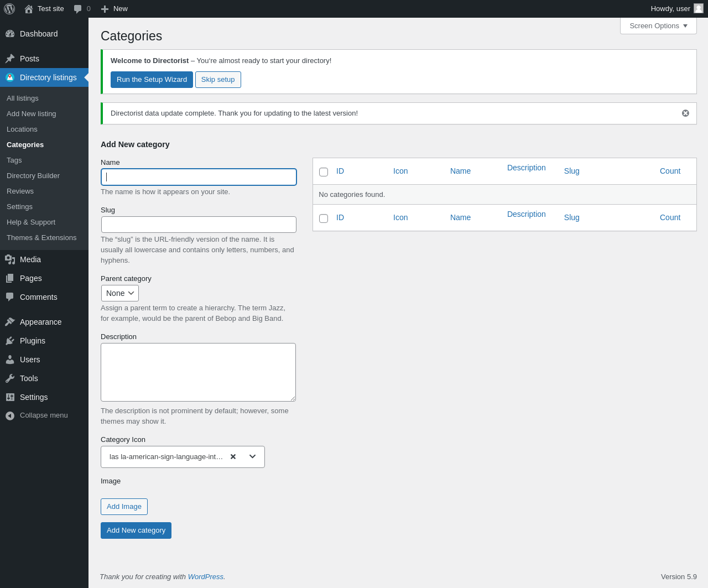Click the user avatar next to Howdy
This screenshot has width=708, height=588.
[699, 8]
